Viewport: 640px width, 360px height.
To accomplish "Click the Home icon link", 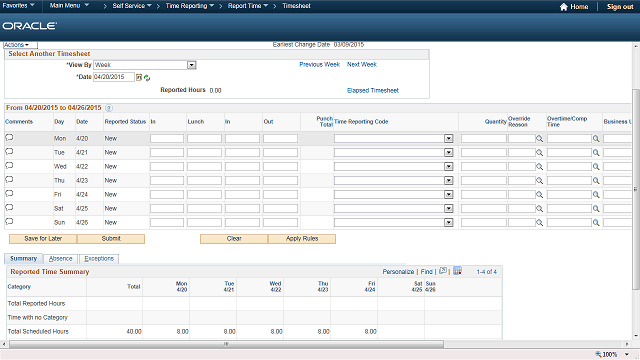I will 574,7.
